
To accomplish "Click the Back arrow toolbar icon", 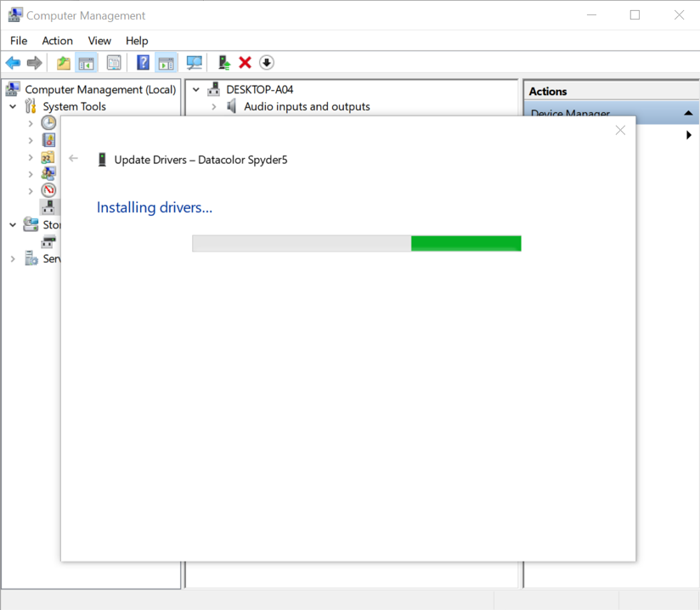I will (x=13, y=63).
